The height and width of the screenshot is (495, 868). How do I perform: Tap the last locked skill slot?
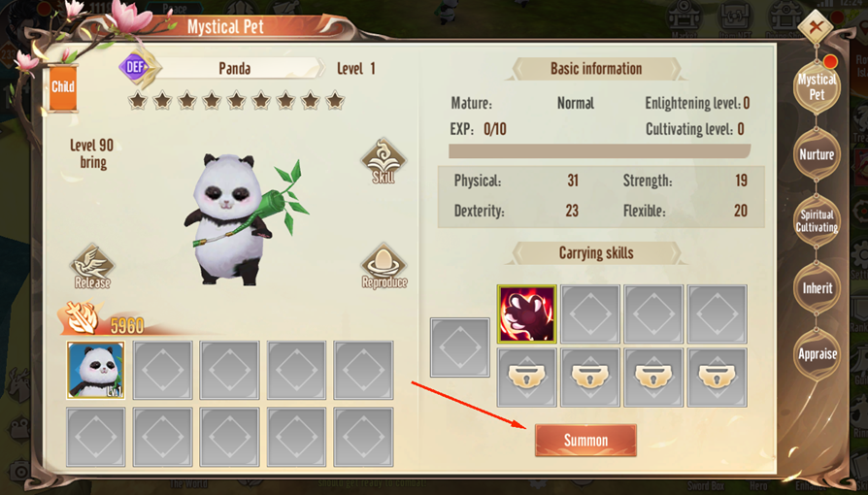click(x=717, y=378)
